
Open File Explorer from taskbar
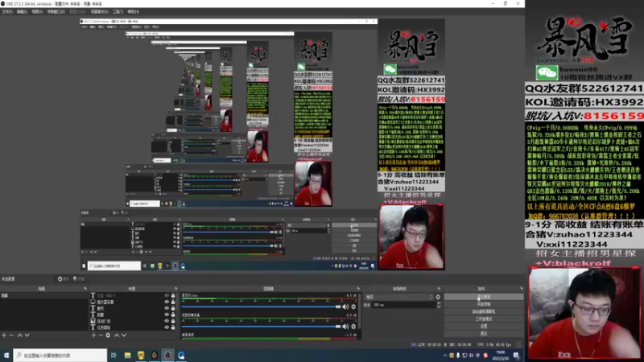point(128,356)
